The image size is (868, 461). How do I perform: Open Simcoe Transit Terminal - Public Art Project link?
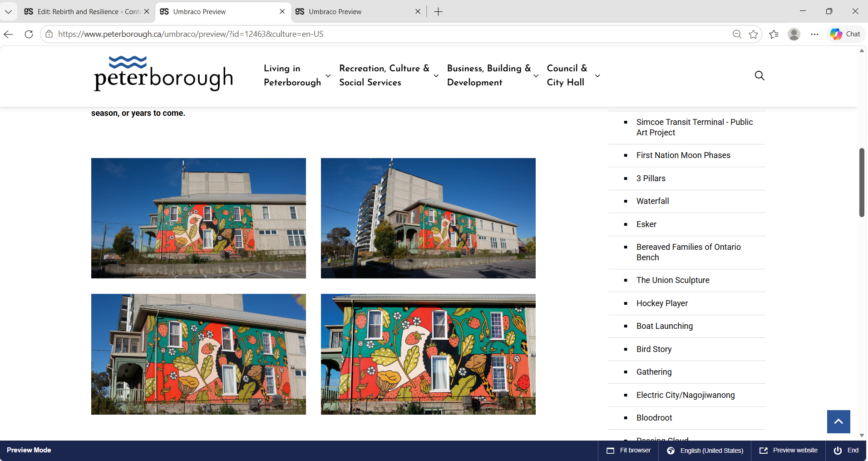pyautogui.click(x=695, y=127)
